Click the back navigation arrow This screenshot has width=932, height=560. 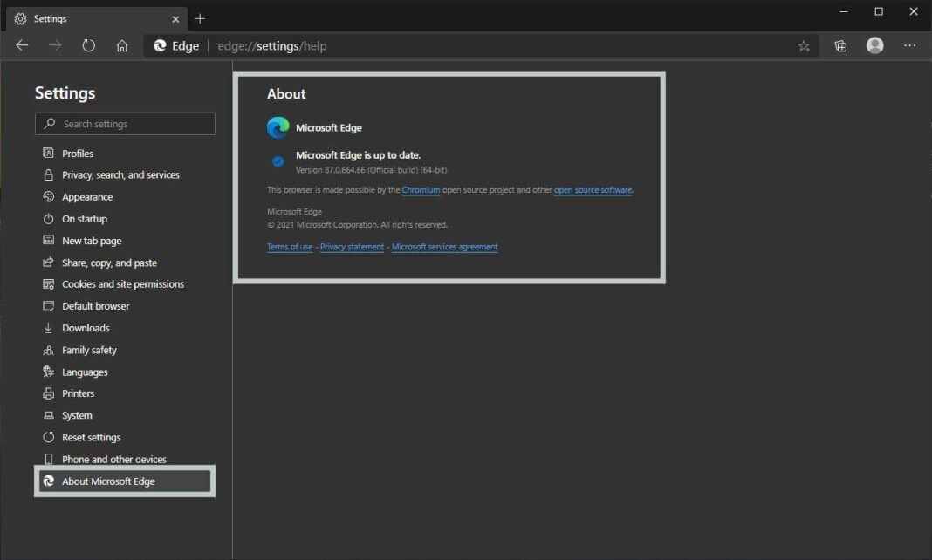click(x=22, y=45)
